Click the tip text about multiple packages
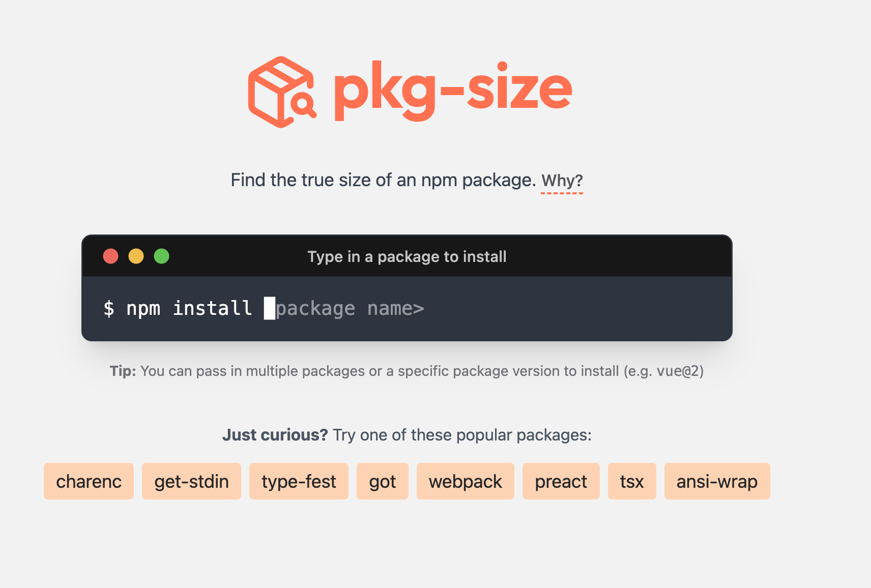 click(x=407, y=371)
